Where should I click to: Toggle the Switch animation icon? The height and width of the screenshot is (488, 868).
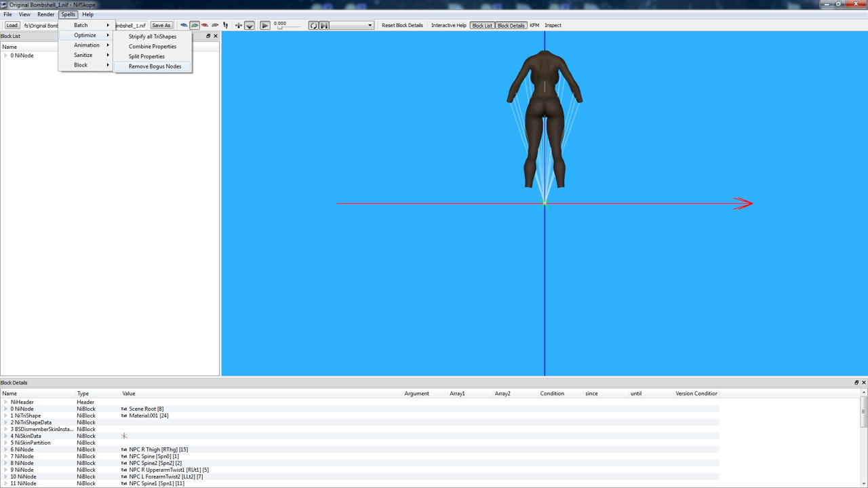(x=324, y=25)
